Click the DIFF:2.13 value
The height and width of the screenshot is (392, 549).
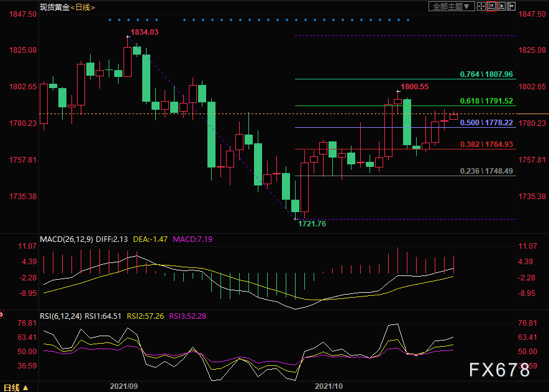tap(112, 239)
